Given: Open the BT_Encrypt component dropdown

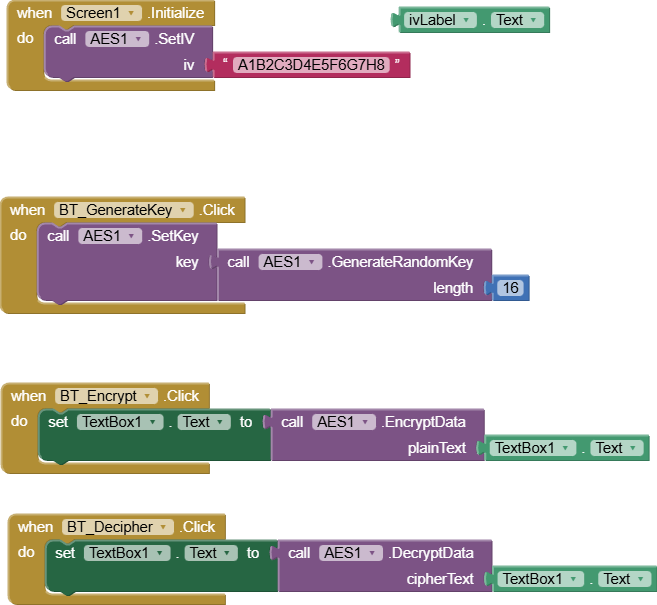Looking at the screenshot, I should pos(149,396).
